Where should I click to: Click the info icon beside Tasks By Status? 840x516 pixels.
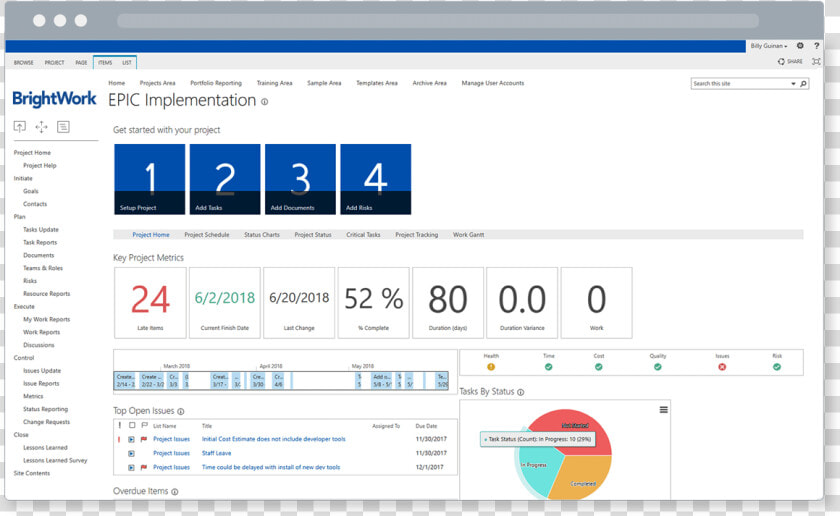(521, 392)
